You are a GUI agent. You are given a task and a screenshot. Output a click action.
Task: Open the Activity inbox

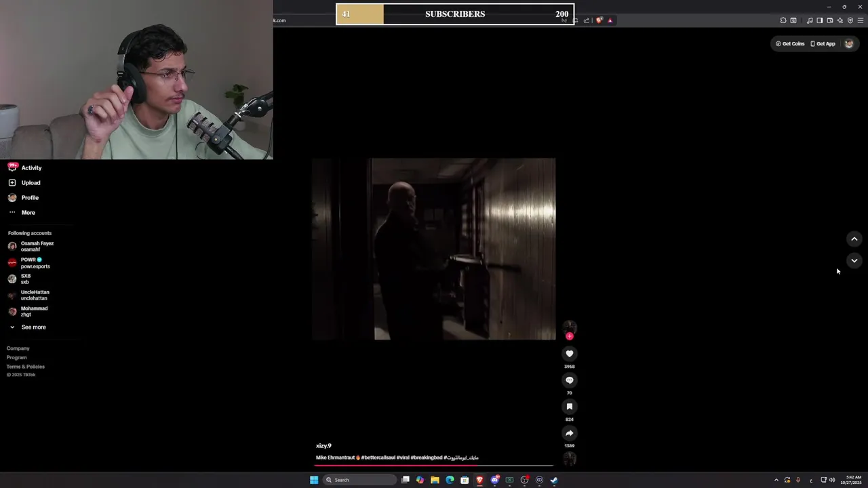click(25, 167)
